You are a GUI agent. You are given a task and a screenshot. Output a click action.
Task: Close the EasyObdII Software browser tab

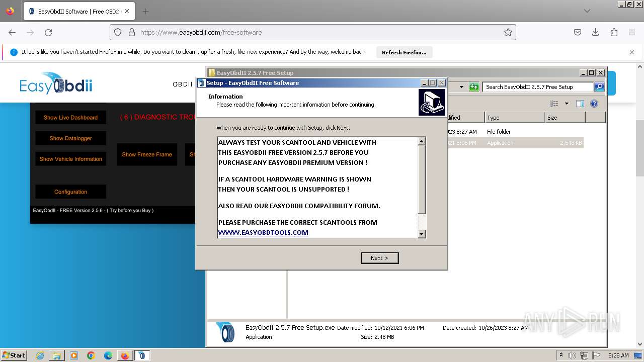(127, 11)
